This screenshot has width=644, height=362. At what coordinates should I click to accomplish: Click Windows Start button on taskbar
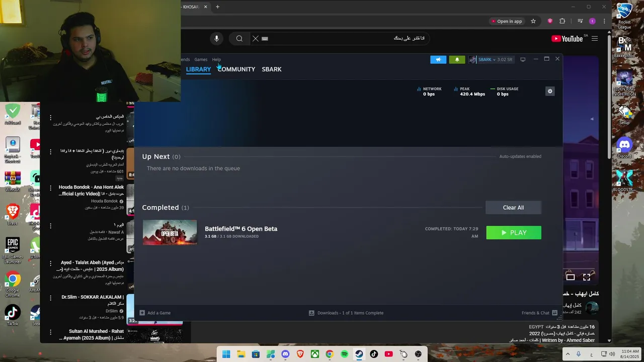pyautogui.click(x=226, y=354)
